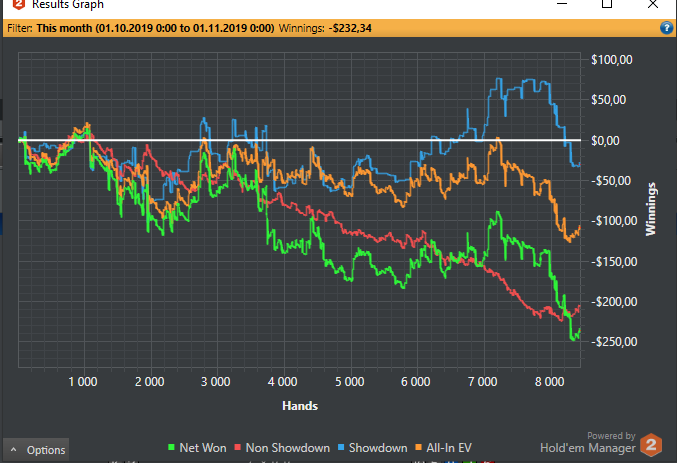Expand the Options panel

point(36,450)
